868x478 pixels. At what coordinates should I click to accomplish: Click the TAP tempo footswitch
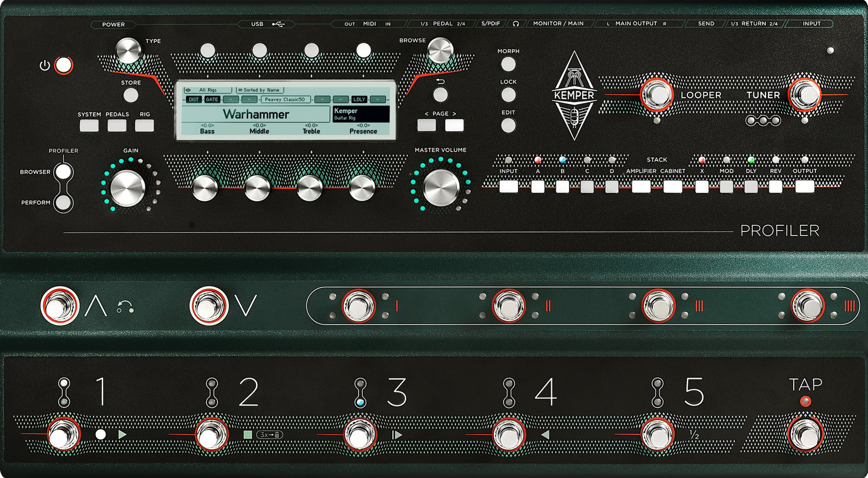(x=806, y=434)
